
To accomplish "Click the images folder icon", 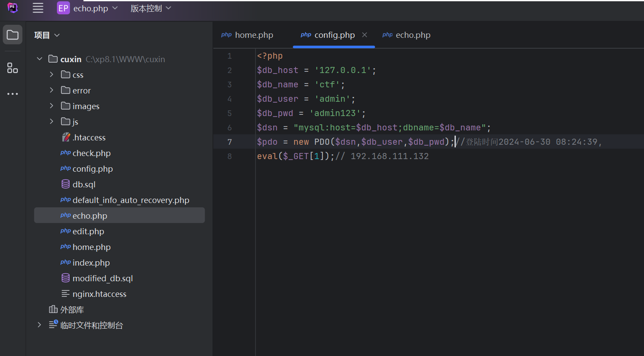I will (x=66, y=106).
